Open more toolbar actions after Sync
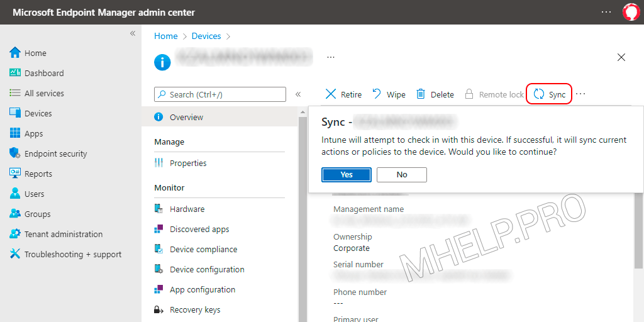The height and width of the screenshot is (322, 644). [x=580, y=94]
